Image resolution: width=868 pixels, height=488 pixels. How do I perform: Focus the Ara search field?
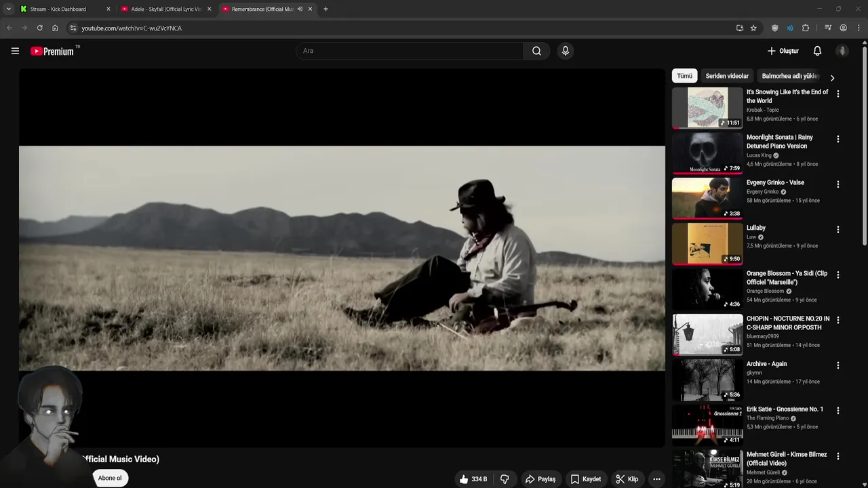[x=409, y=51]
